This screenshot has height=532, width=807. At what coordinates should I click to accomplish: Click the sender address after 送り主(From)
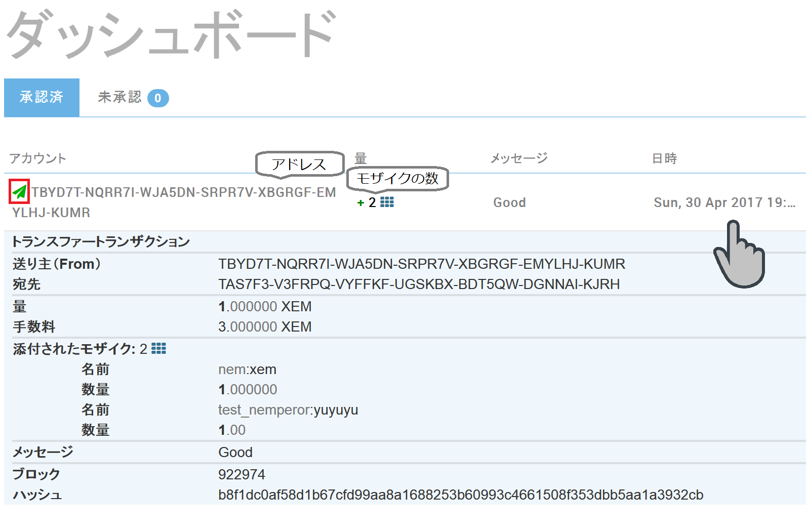[422, 264]
